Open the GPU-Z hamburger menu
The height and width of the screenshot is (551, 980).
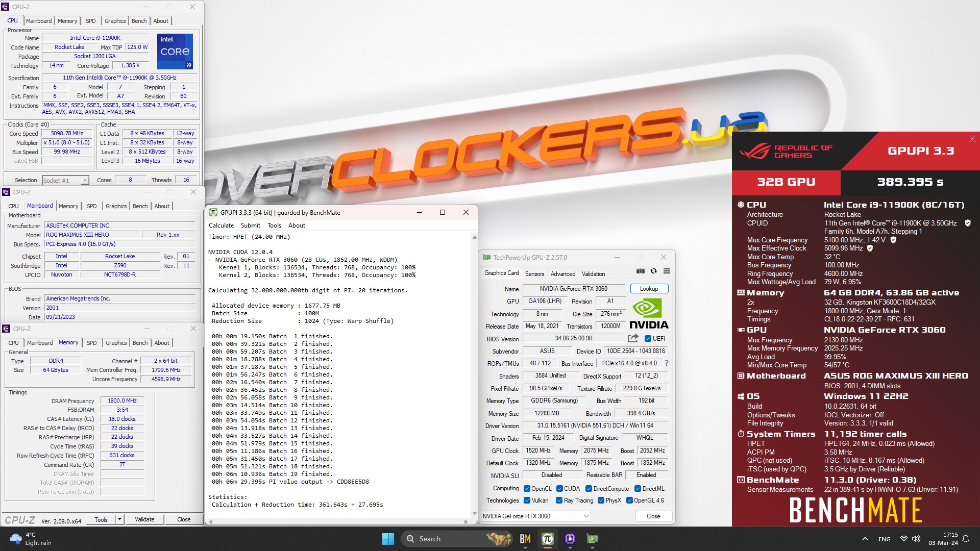(x=667, y=271)
